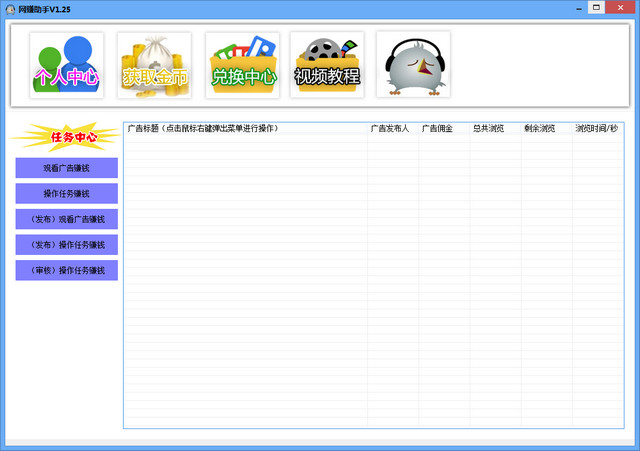Open the 兑换中心 exchange center icon
This screenshot has width=640, height=451.
pyautogui.click(x=242, y=65)
